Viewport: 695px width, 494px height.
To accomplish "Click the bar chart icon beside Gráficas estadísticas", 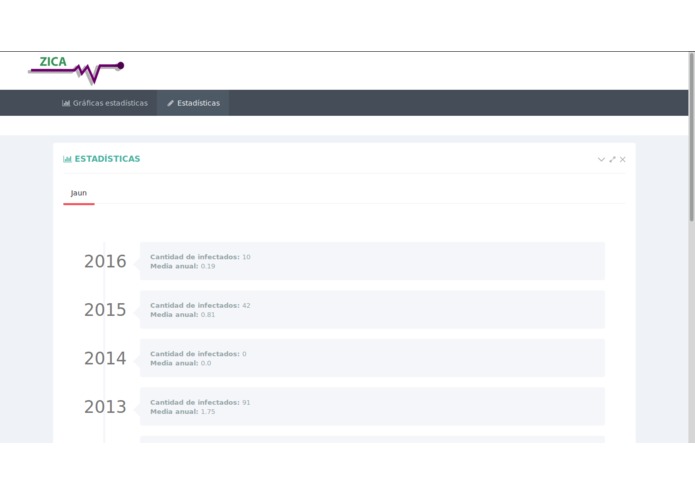I will [x=66, y=103].
